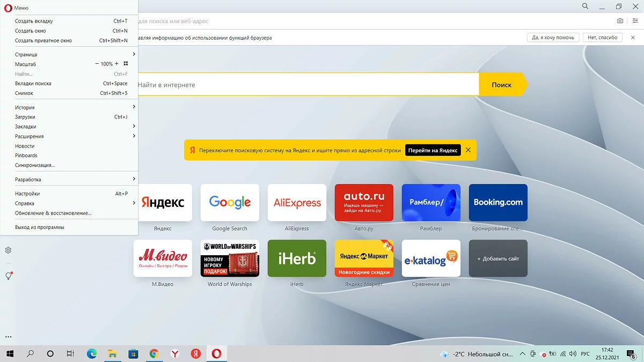Image resolution: width=644 pixels, height=362 pixels.
Task: Open taskbar search magnifier
Action: [30, 354]
